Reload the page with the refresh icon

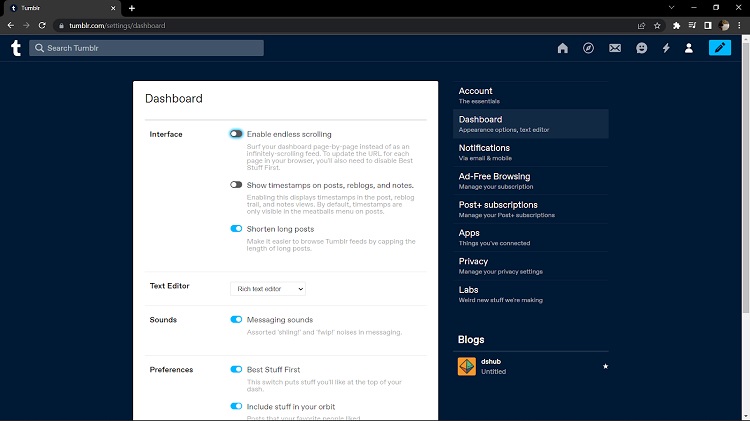pos(42,25)
